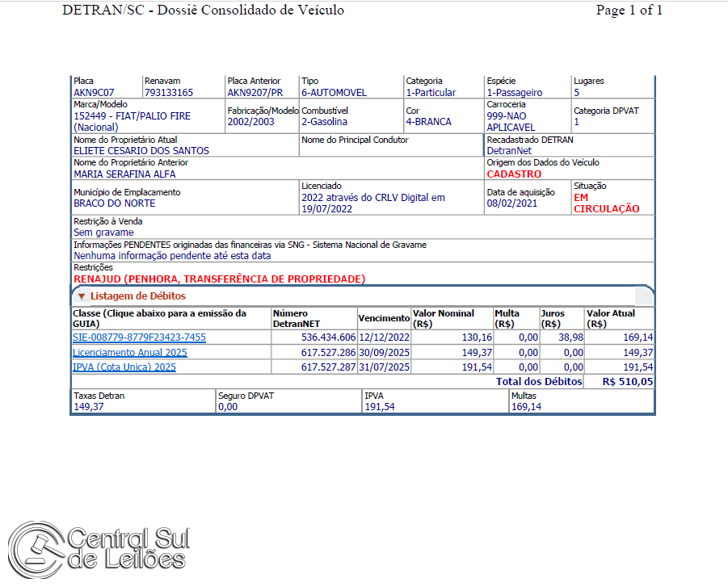Click the Sem gravame value

point(103,233)
